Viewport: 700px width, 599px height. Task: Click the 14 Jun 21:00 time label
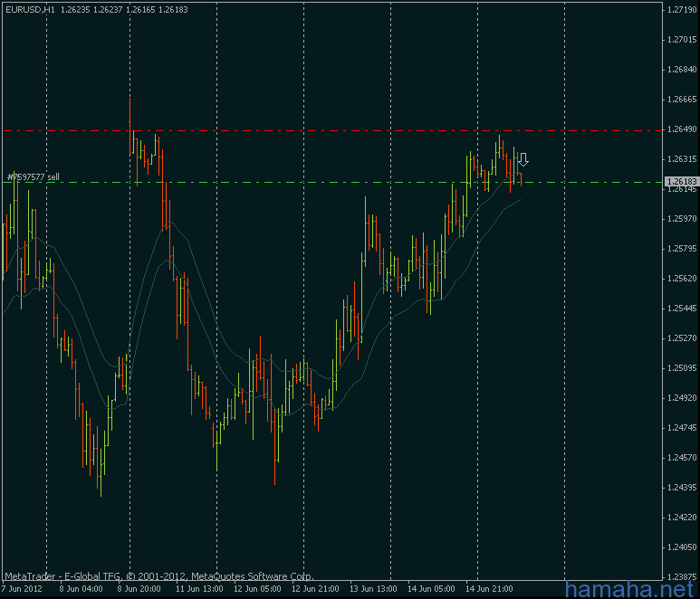(x=489, y=589)
